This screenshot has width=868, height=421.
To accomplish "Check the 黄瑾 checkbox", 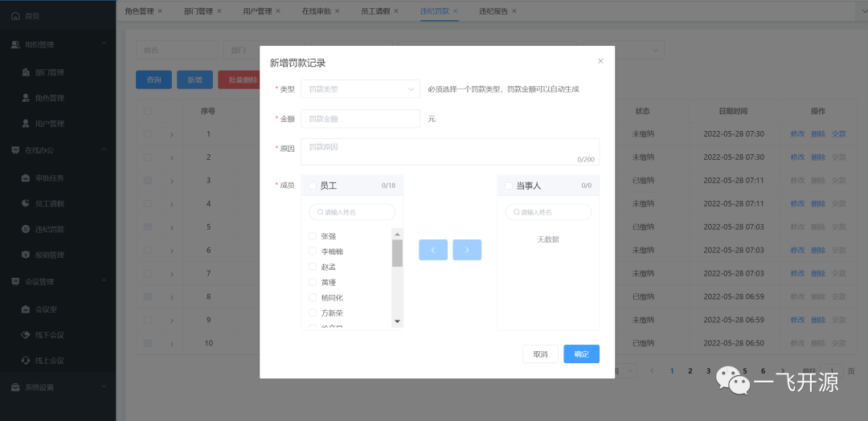I will click(313, 282).
